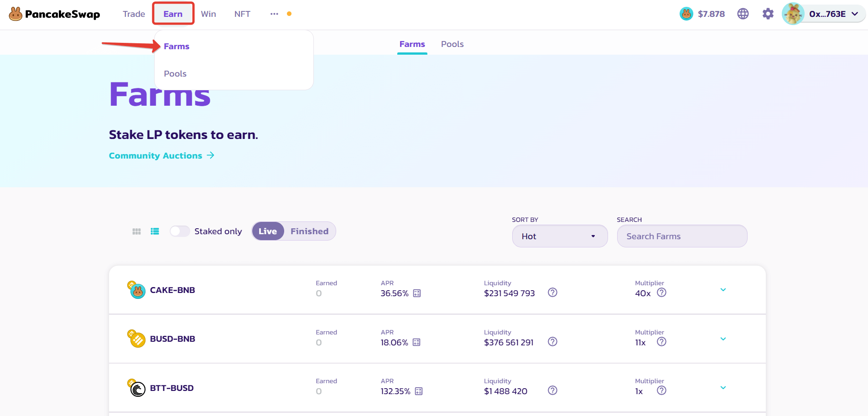Switch to list row view
Image resolution: width=868 pixels, height=416 pixels.
(155, 231)
